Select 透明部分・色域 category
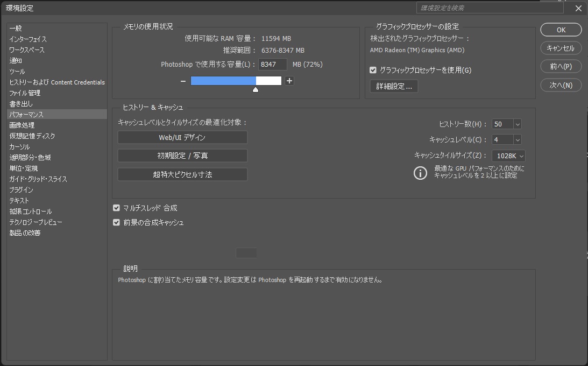588x366 pixels. click(57, 158)
